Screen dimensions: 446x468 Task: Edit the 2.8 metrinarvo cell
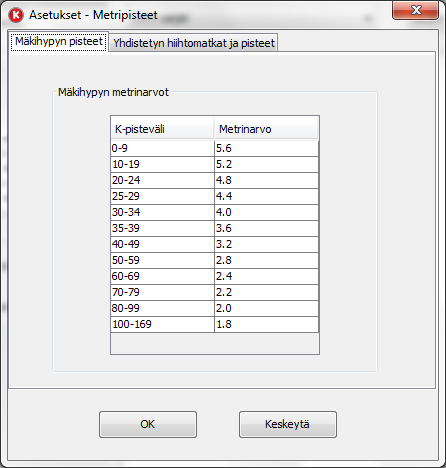coord(266,260)
